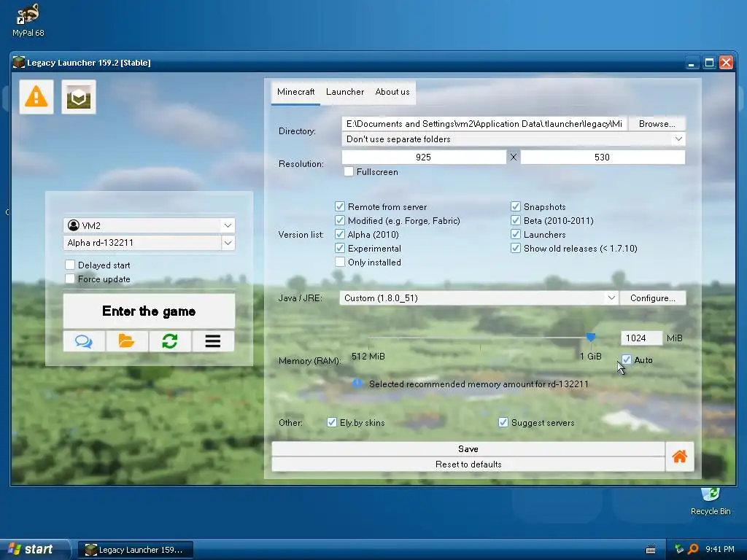Uncheck Snapshots checkbox
The image size is (747, 560).
click(516, 206)
